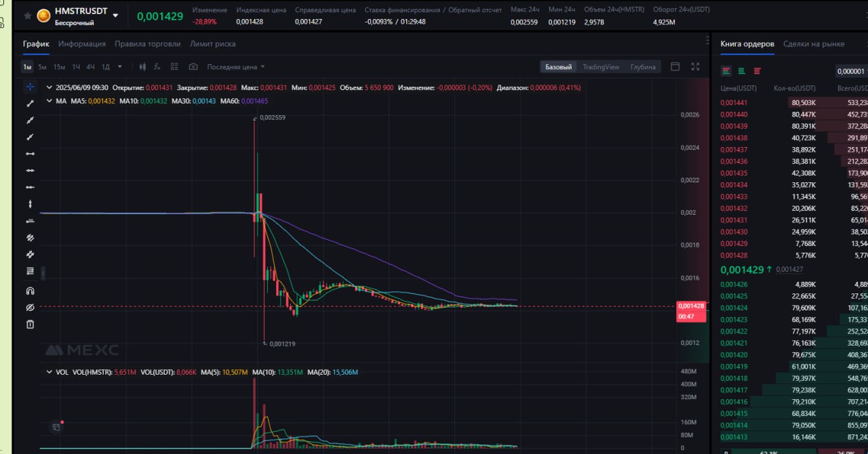Image resolution: width=868 pixels, height=454 pixels.
Task: Select the 15м timeframe
Action: [x=59, y=67]
